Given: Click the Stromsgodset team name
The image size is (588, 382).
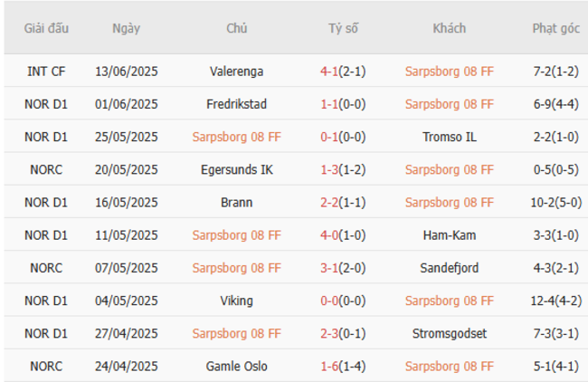Looking at the screenshot, I should point(449,333).
